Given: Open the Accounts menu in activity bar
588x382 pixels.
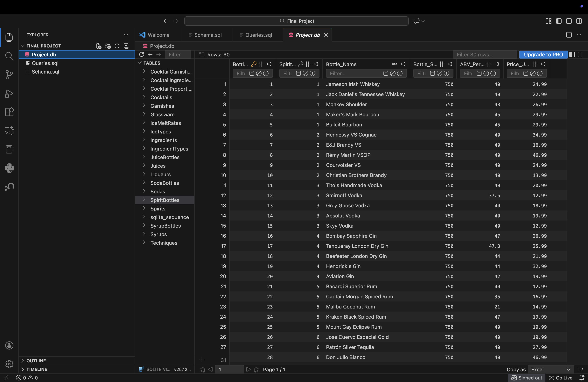Looking at the screenshot, I should click(x=9, y=345).
